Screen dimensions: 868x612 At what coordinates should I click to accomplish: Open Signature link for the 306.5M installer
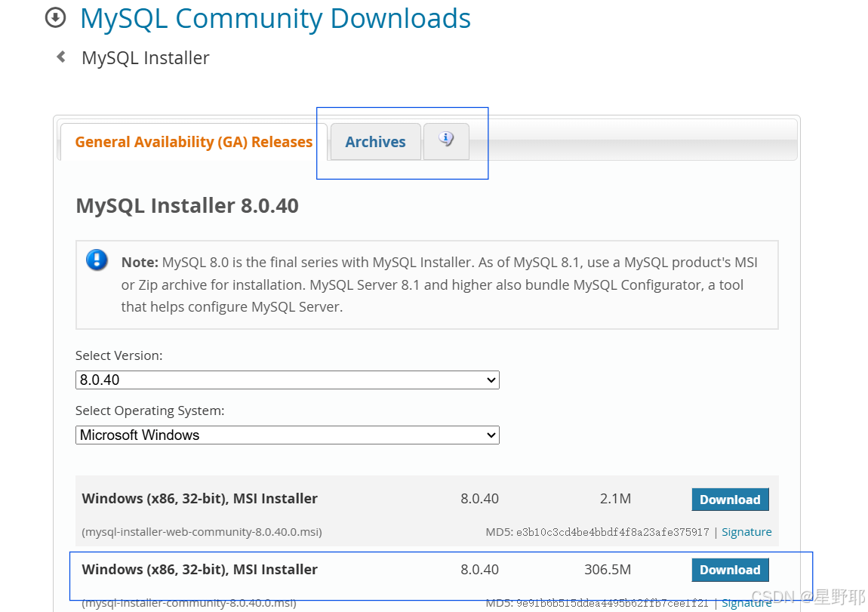click(x=746, y=603)
